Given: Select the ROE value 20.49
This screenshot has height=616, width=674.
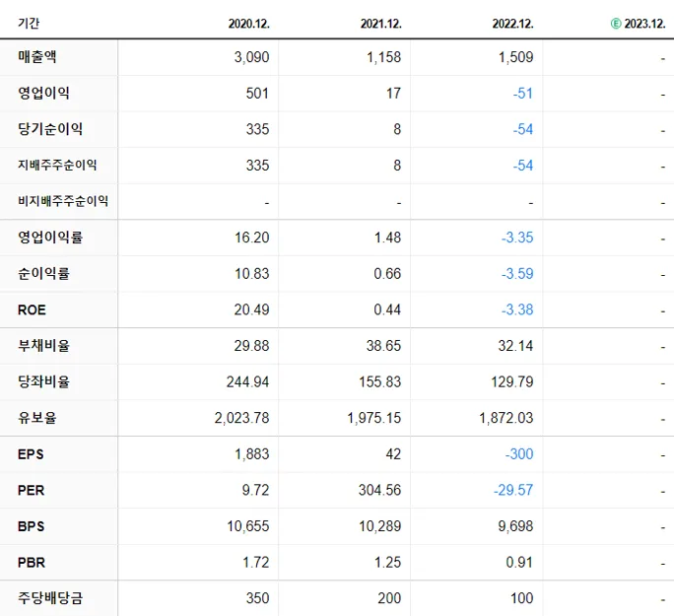Looking at the screenshot, I should [x=251, y=309].
